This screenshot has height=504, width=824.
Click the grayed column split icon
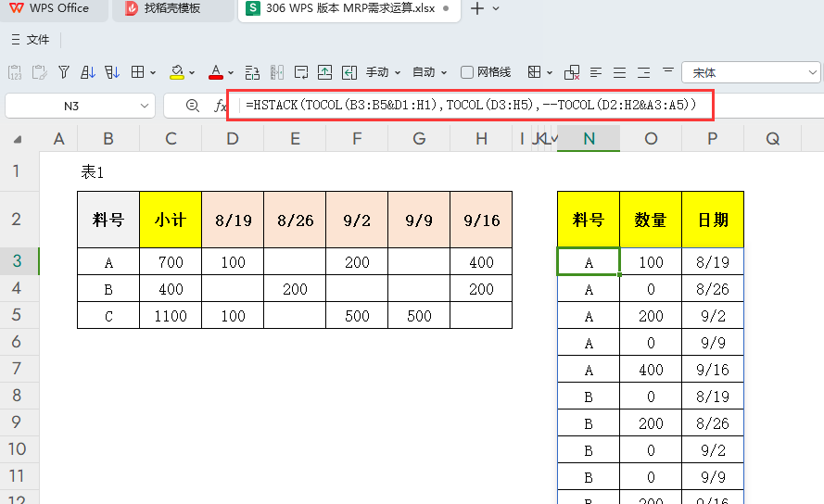(277, 72)
